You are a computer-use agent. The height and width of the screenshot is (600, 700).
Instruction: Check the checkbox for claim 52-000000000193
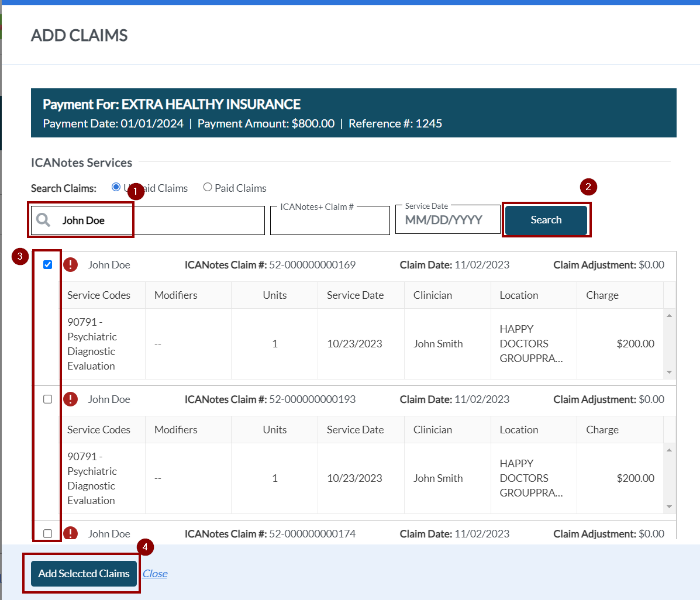(x=48, y=399)
